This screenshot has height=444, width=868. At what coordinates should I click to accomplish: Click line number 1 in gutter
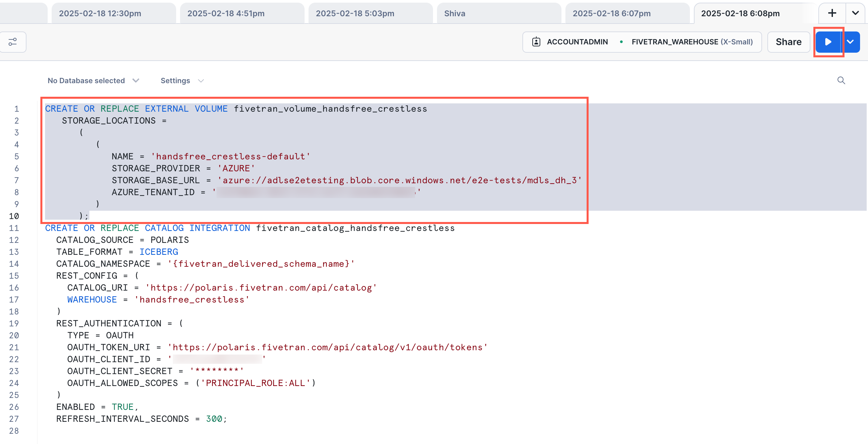(x=17, y=109)
